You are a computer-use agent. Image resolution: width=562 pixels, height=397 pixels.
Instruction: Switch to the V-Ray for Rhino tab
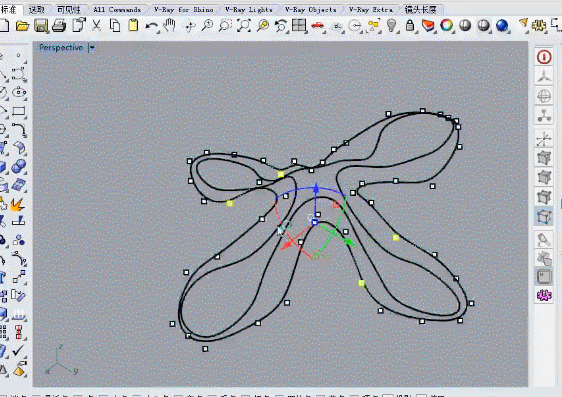pos(184,10)
